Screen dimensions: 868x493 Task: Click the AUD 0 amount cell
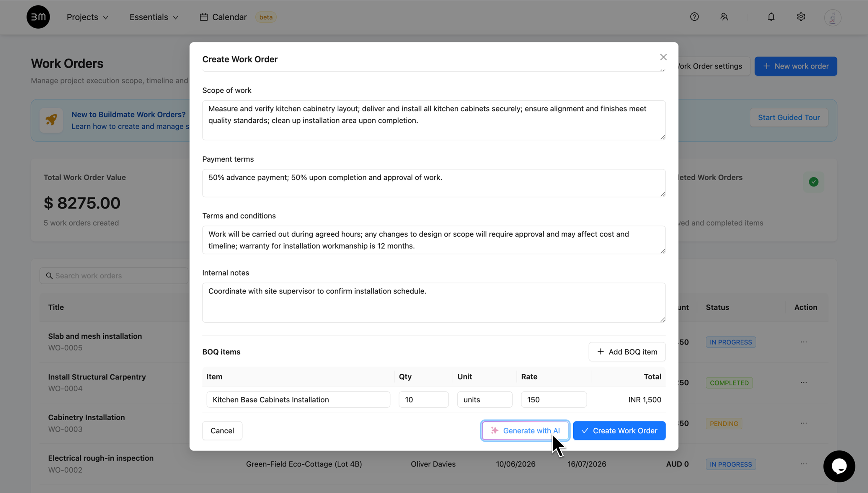[677, 464]
